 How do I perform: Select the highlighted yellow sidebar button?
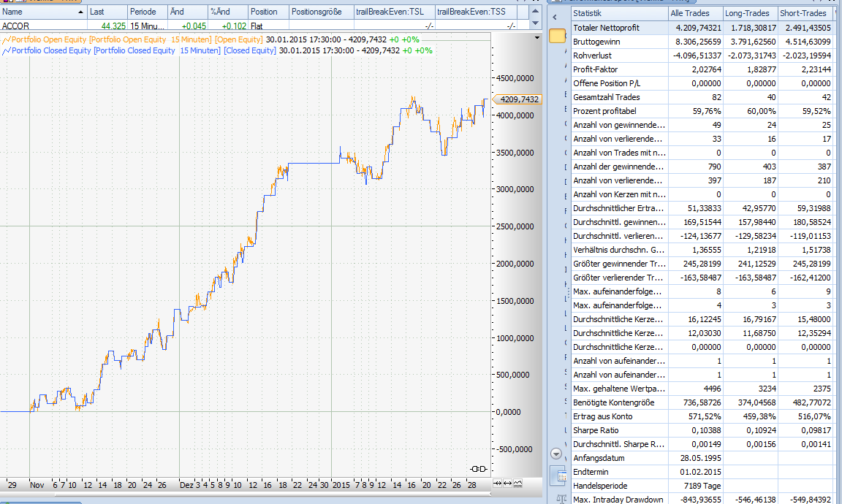click(x=557, y=36)
